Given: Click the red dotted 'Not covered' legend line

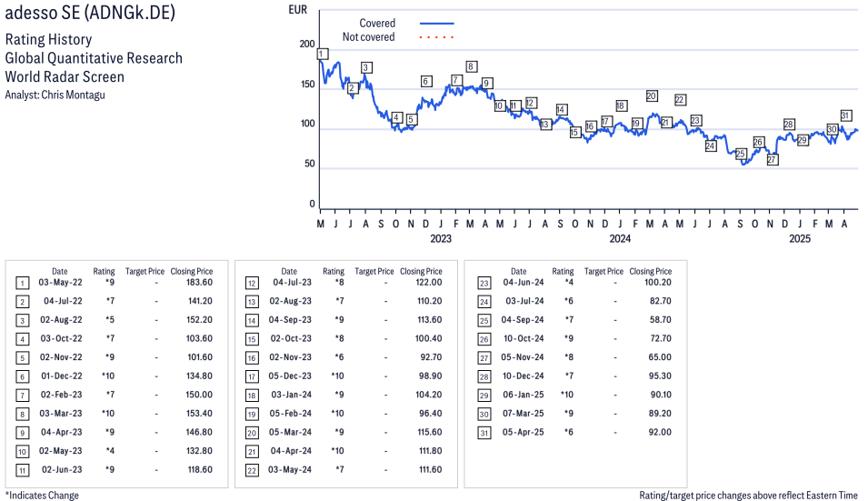Looking at the screenshot, I should (437, 37).
